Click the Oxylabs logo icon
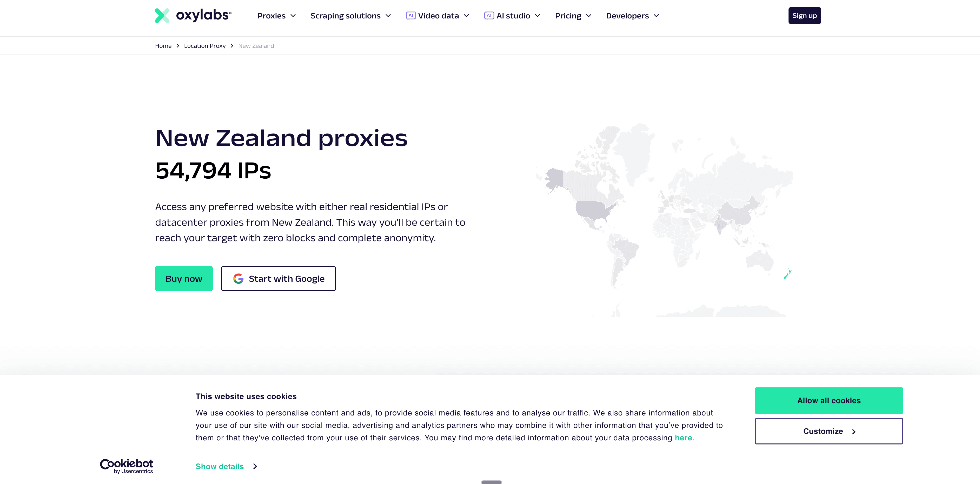This screenshot has width=980, height=484. point(162,16)
